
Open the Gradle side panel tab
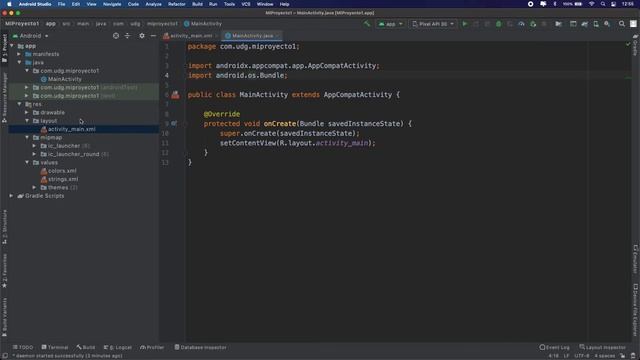635,46
